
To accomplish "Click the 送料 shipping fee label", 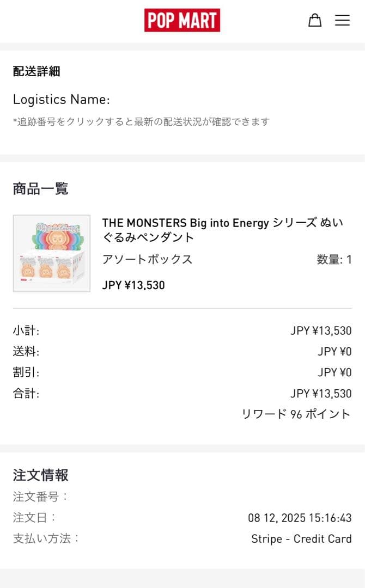I will coord(26,352).
